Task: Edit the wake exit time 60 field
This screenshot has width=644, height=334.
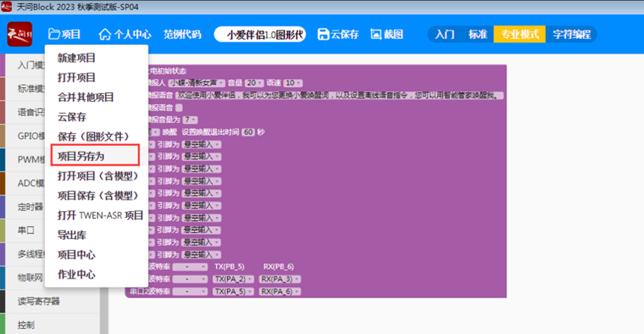Action: click(248, 132)
